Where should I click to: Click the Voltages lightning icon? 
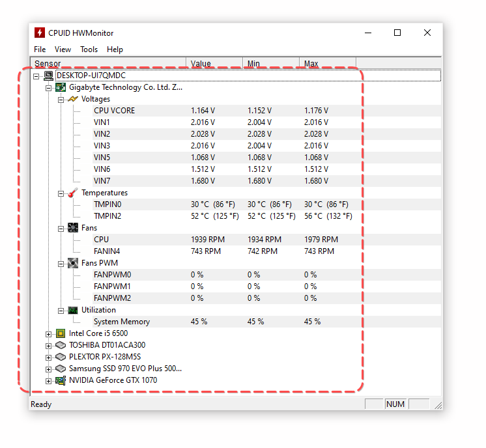(x=73, y=99)
